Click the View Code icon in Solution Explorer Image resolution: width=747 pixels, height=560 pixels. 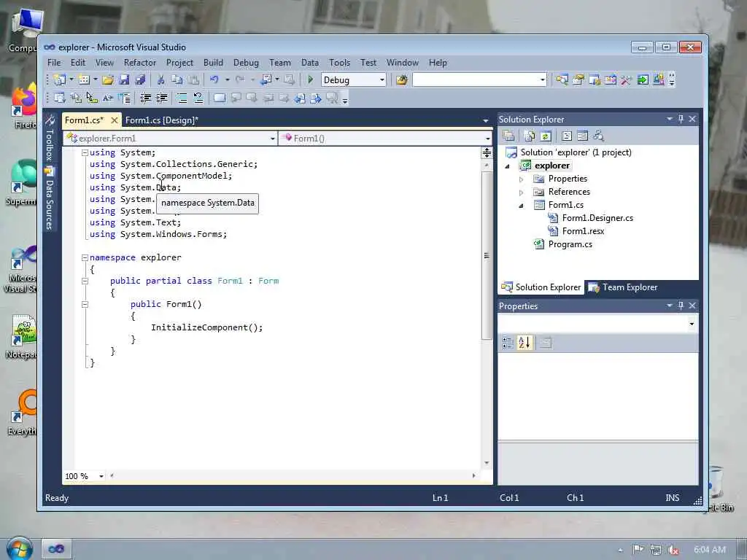(x=566, y=136)
